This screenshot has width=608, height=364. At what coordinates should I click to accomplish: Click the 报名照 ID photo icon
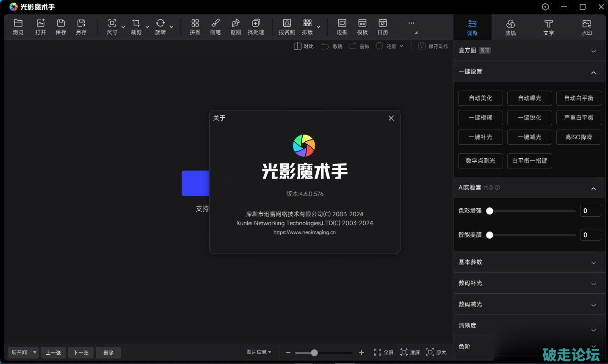pyautogui.click(x=287, y=26)
